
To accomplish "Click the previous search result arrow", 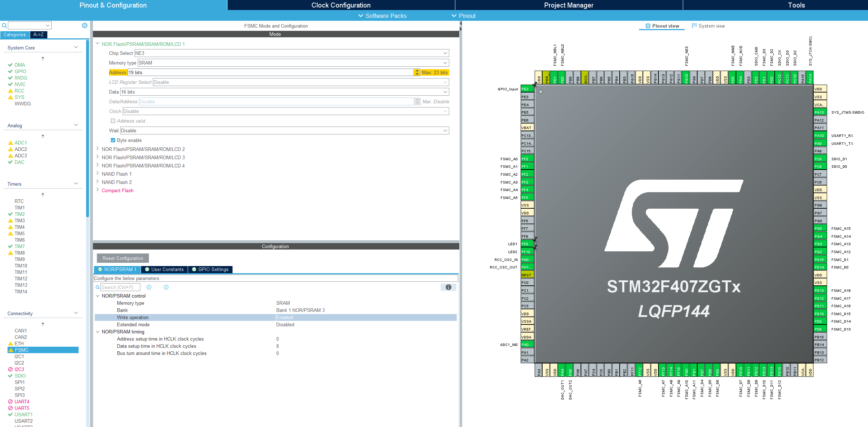I will pyautogui.click(x=149, y=287).
